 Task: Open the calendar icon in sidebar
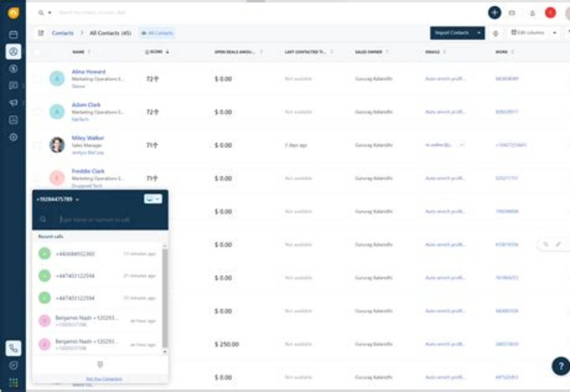(13, 34)
